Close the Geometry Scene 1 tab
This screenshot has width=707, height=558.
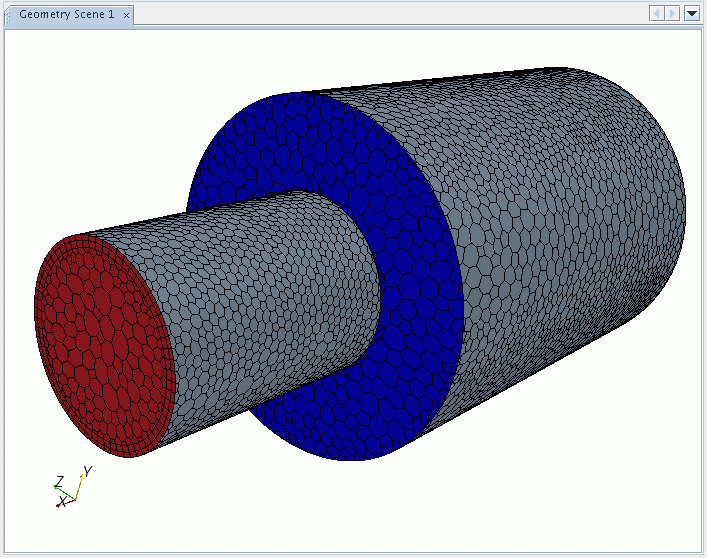[126, 15]
